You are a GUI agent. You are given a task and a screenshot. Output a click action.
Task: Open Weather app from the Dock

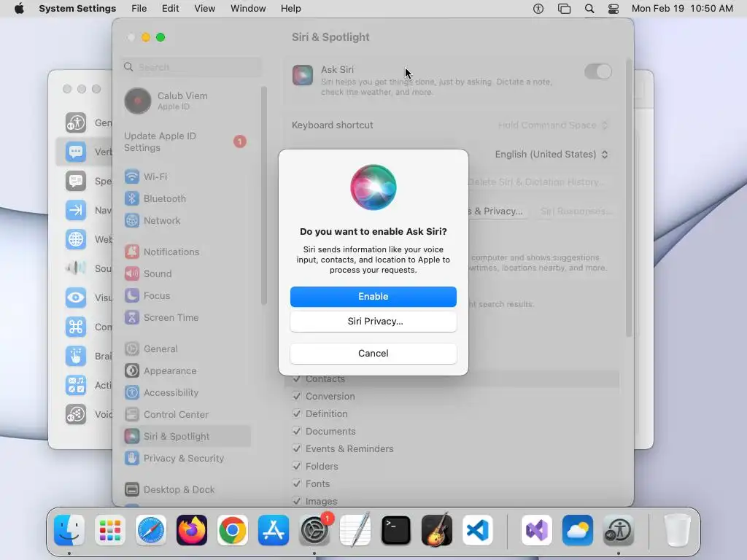[578, 530]
